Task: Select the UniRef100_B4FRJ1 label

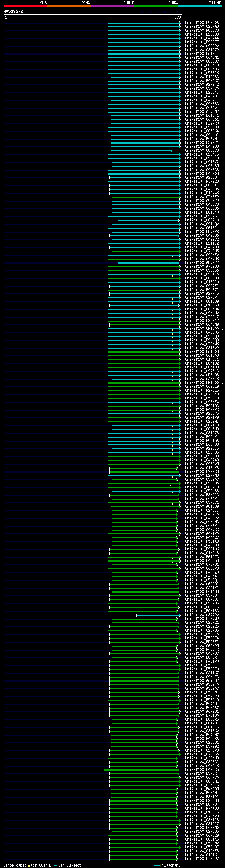Action: tap(202, 100)
